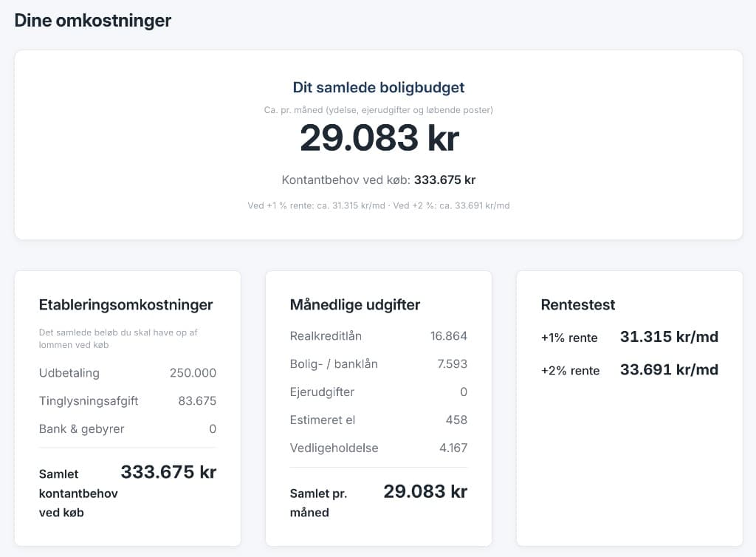Click the Bolig- / banklån row
The width and height of the screenshot is (756, 557).
(x=379, y=364)
